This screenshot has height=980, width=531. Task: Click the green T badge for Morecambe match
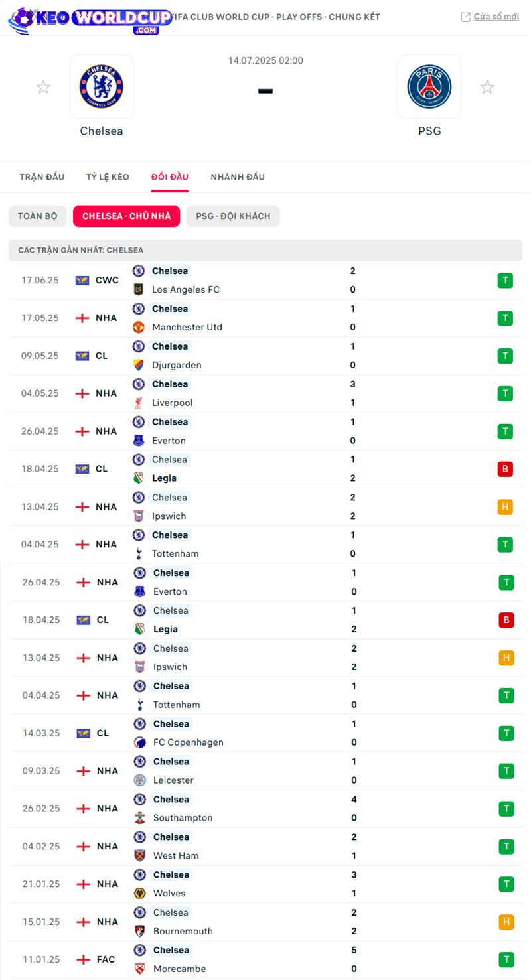pos(506,959)
